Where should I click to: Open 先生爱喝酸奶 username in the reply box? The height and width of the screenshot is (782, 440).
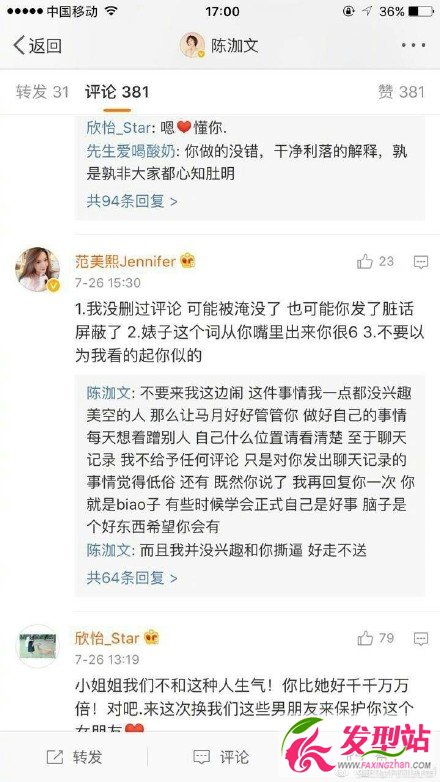[128, 152]
